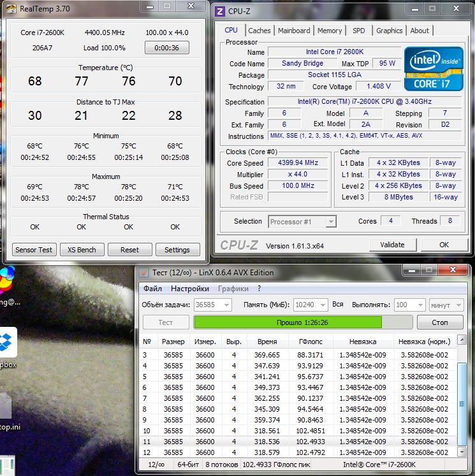Click the № column header in LinX

point(147,342)
